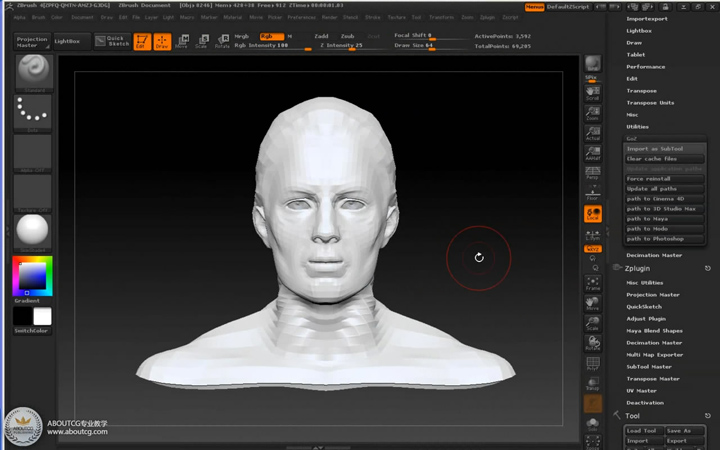
Task: Click the BPR render icon
Action: tap(593, 64)
